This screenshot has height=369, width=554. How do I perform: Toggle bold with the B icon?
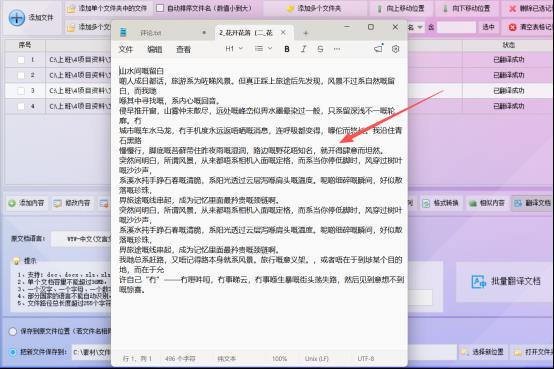[x=287, y=49]
